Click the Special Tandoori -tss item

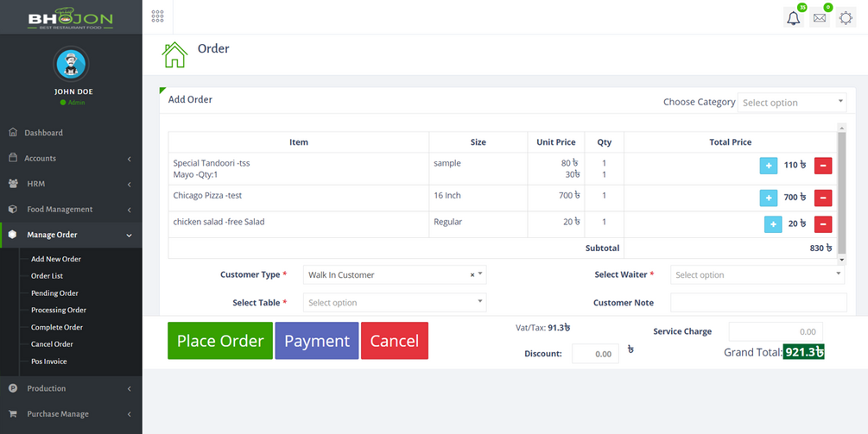click(212, 163)
